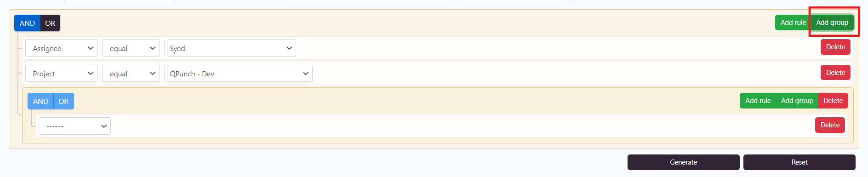
Task: Open the equal operator for Assignee
Action: click(x=131, y=48)
